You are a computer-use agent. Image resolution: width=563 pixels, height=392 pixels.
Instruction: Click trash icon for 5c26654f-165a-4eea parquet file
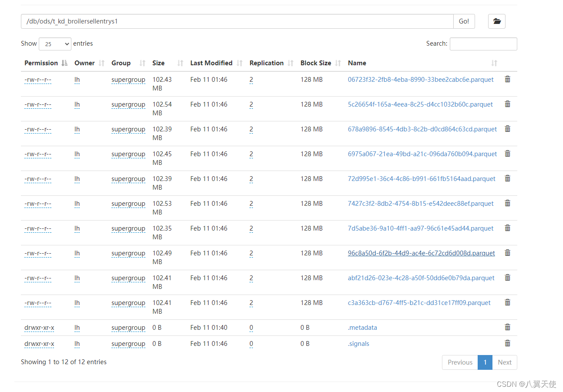pos(507,104)
